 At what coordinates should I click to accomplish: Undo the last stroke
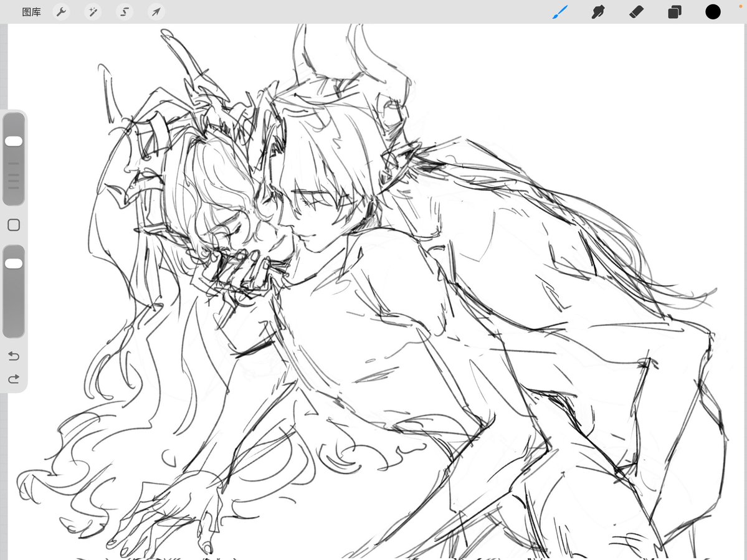click(14, 356)
